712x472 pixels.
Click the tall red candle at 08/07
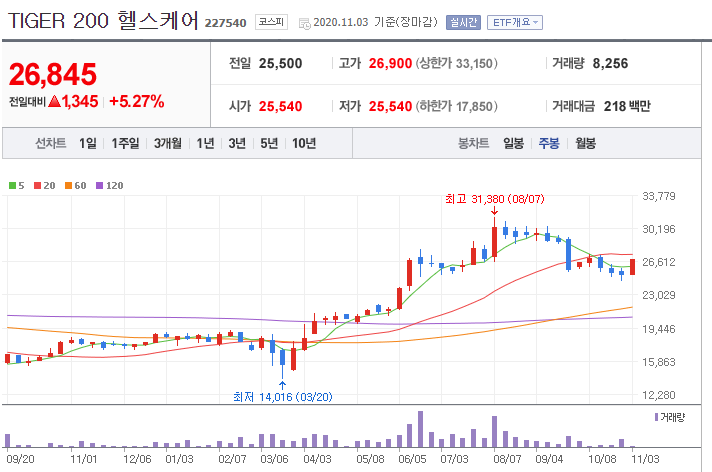pyautogui.click(x=494, y=243)
